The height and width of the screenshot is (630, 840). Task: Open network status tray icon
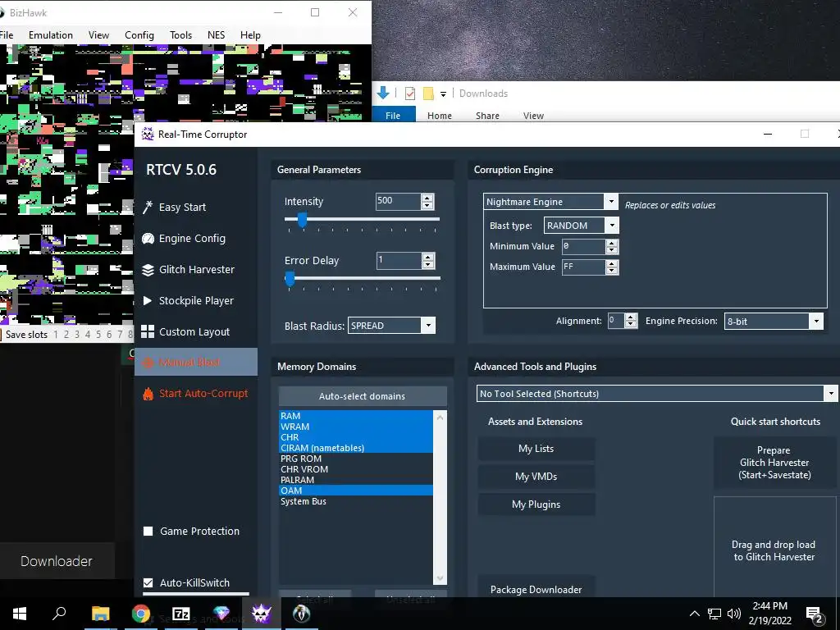(x=714, y=614)
